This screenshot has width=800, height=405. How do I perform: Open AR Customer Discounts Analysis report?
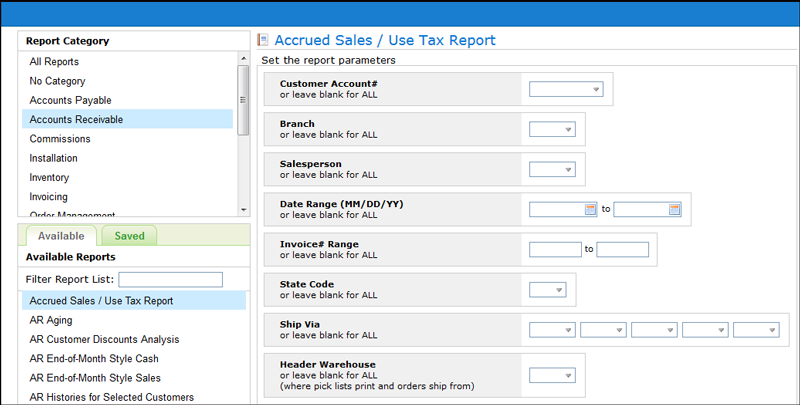[104, 339]
